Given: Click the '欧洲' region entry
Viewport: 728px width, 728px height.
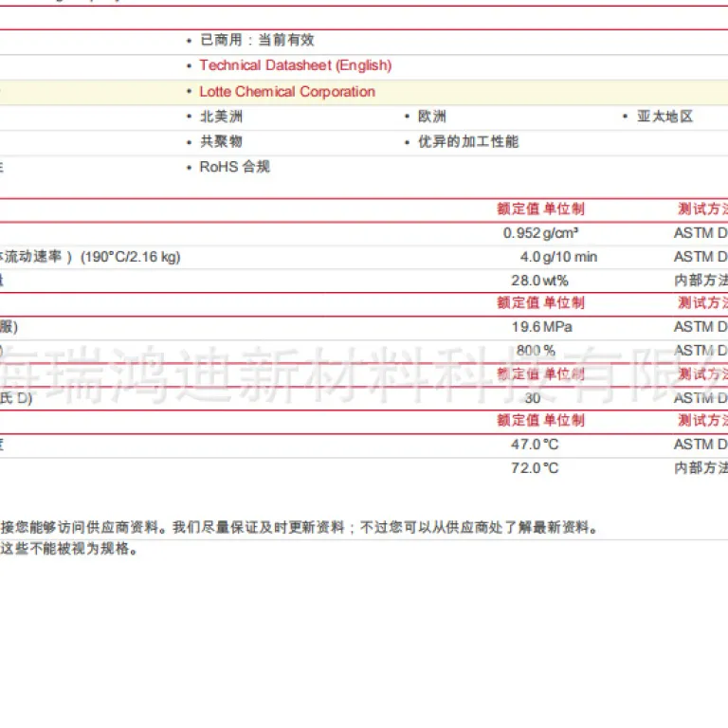Looking at the screenshot, I should point(432,117).
